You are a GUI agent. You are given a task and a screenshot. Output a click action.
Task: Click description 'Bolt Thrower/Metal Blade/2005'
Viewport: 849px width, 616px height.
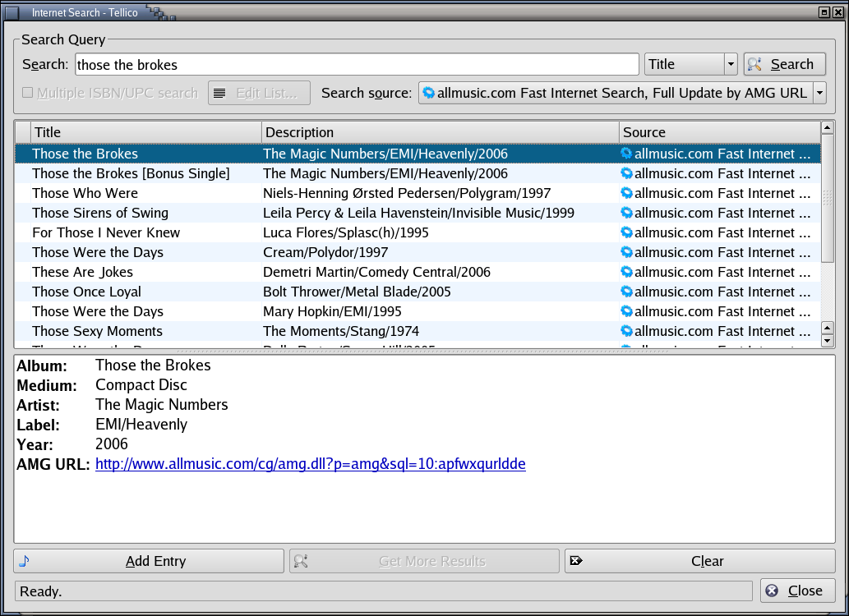coord(357,292)
